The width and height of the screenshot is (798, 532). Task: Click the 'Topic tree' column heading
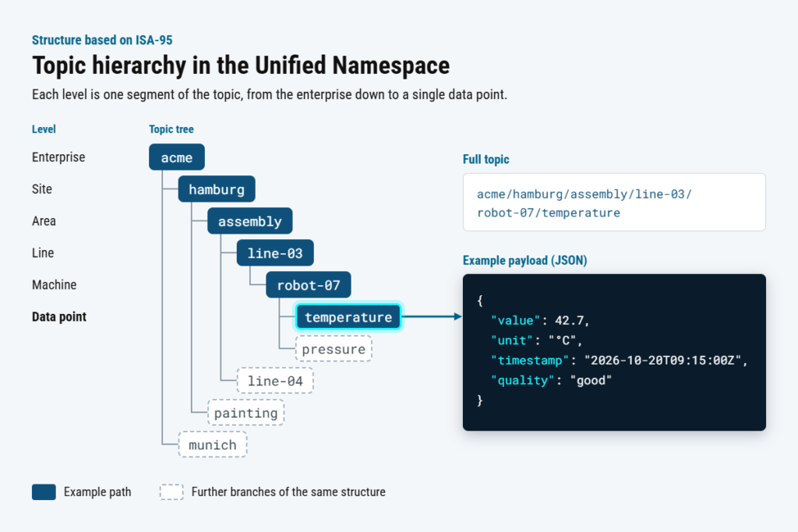(x=171, y=129)
